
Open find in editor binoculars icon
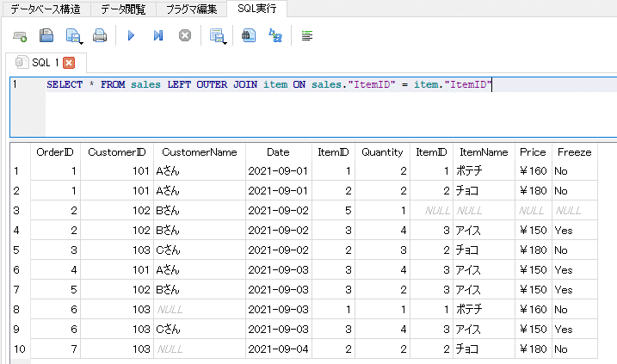click(249, 36)
